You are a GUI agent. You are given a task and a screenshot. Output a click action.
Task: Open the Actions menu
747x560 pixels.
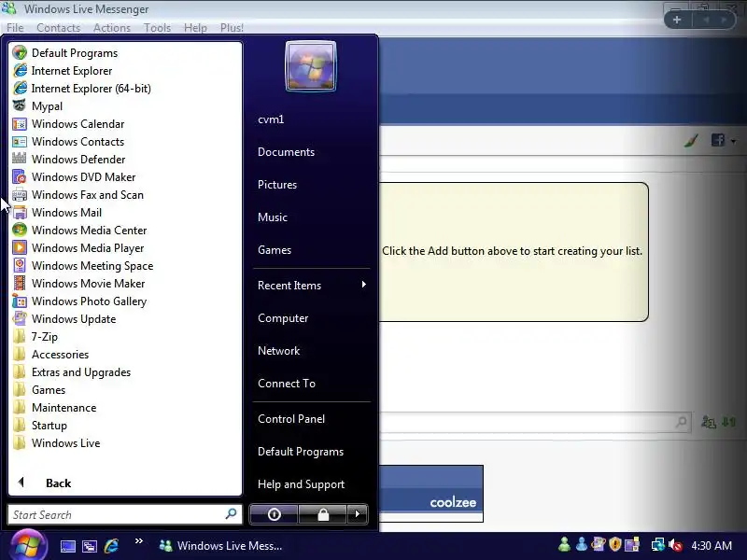coord(112,28)
